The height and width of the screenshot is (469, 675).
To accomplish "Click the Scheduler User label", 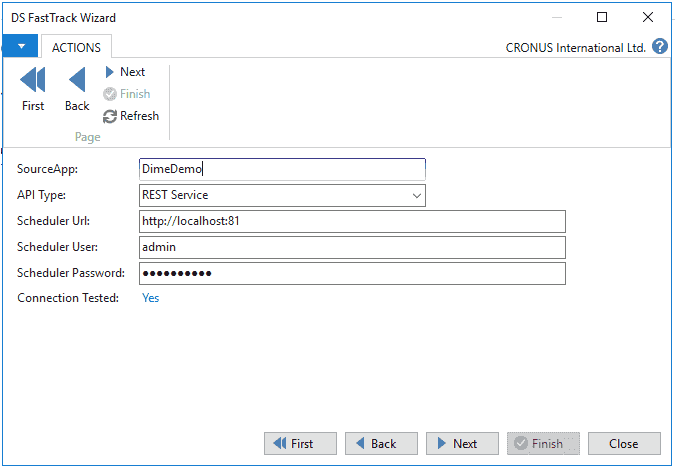I will [x=57, y=247].
